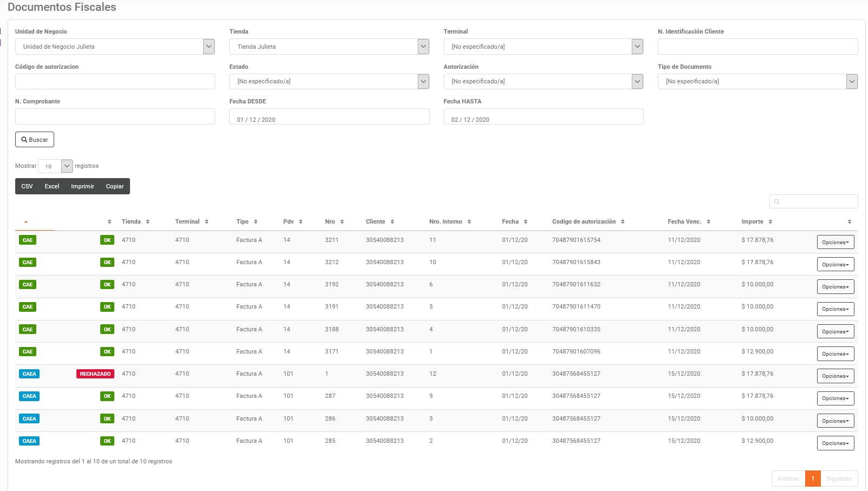Focus the N. Identificación Cliente field
Screen dimensions: 868x491
[757, 47]
